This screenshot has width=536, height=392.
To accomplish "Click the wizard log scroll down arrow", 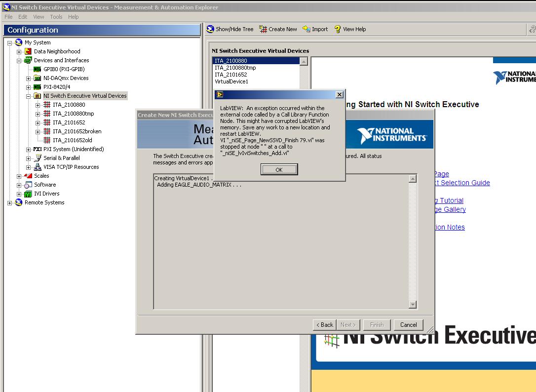I will [413, 304].
